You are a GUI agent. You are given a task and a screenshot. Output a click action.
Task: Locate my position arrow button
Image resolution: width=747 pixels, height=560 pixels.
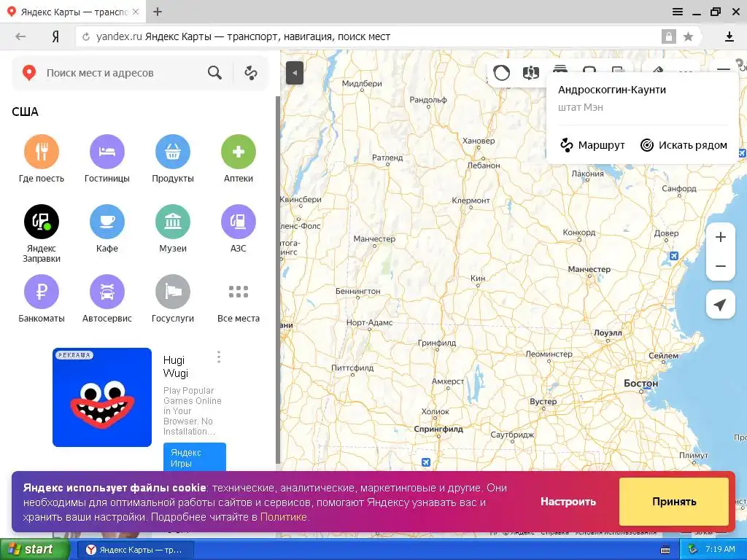tap(721, 304)
